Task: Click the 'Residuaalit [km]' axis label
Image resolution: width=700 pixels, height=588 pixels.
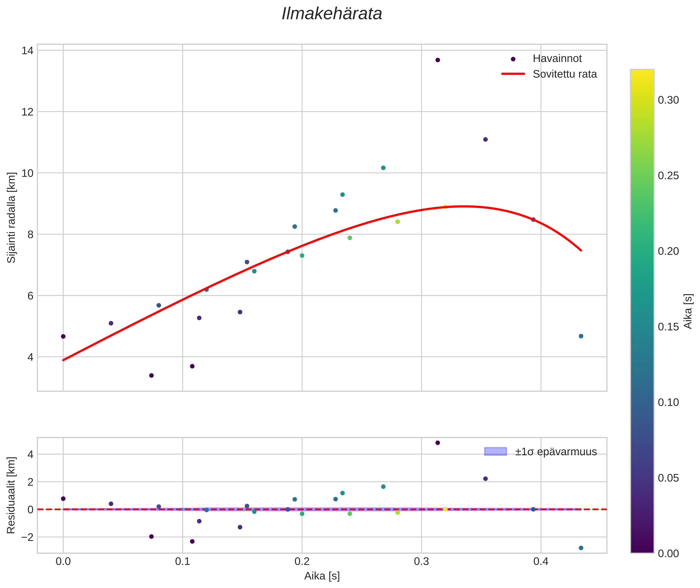Action: 11,495
